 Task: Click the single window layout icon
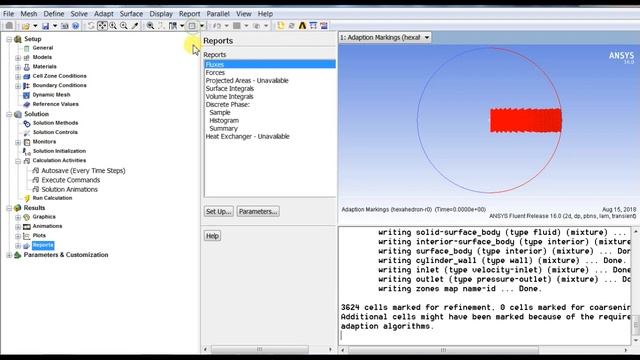192,26
